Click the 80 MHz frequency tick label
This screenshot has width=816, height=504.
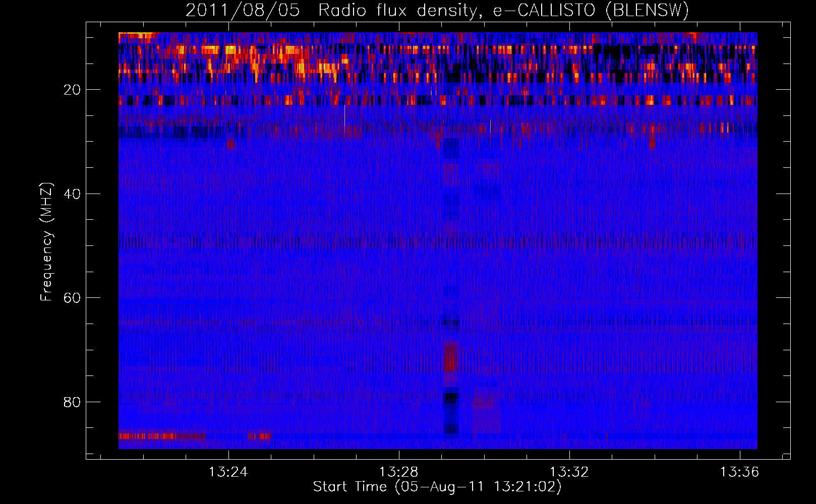73,402
